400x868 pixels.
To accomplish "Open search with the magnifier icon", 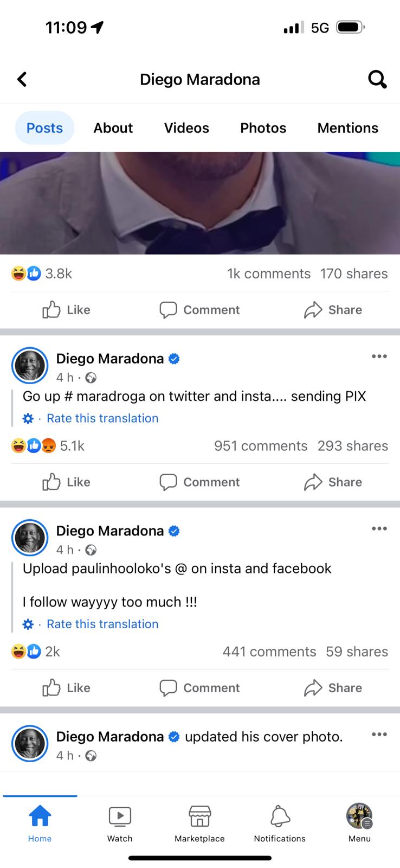I will pyautogui.click(x=377, y=79).
